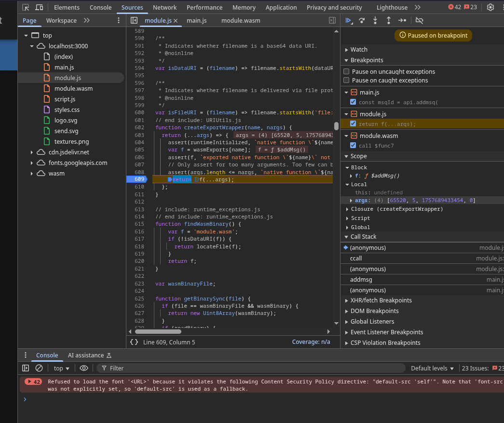Switch to the Network panel

164,7
